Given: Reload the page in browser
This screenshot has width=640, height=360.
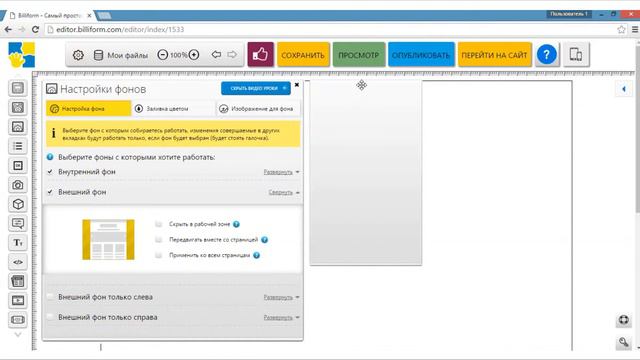Looking at the screenshot, I should (35, 29).
